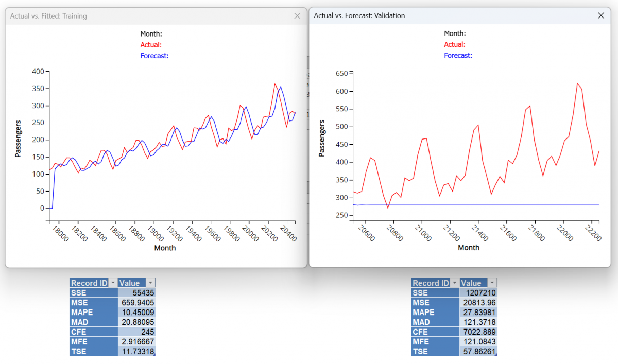Click red Actual legend label in Training chart
The image size is (618, 364).
[151, 45]
